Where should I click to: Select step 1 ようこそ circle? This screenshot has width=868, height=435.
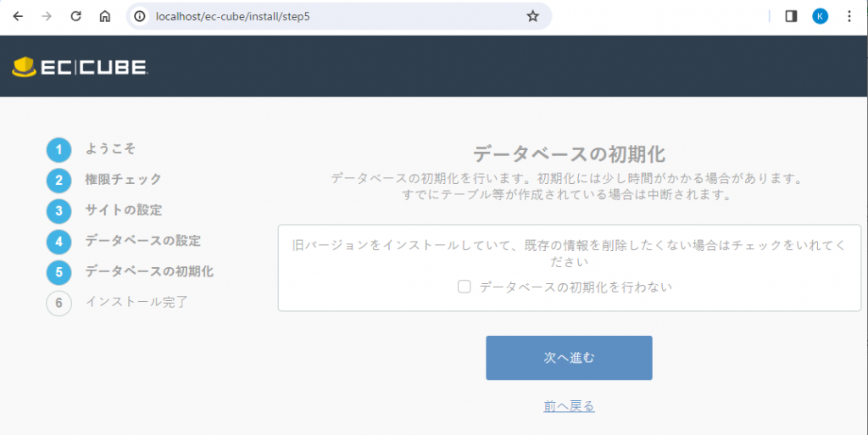click(x=58, y=150)
